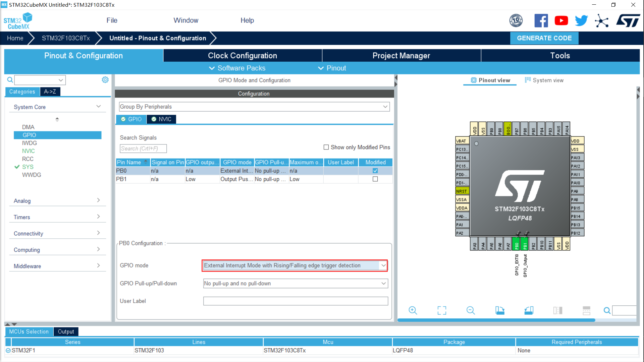Open the GPIO Pull-up/Pull-down dropdown
Viewport: 644px width, 362px height.
295,284
